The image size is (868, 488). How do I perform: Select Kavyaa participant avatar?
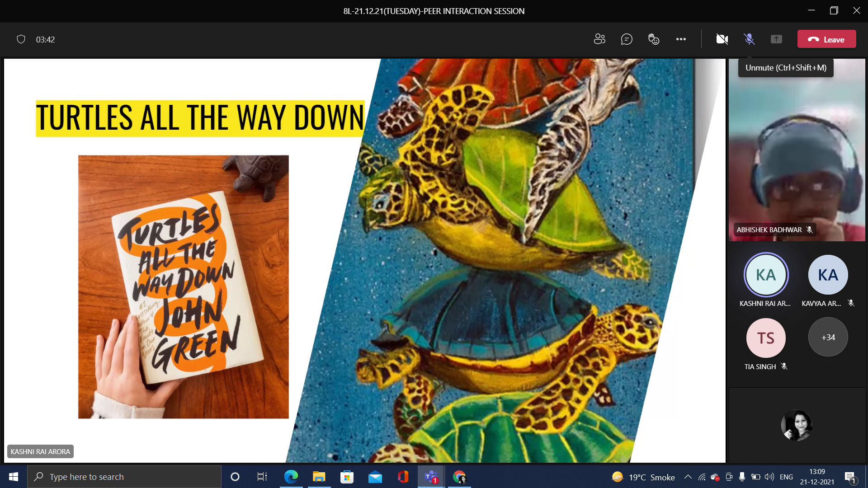(x=828, y=275)
